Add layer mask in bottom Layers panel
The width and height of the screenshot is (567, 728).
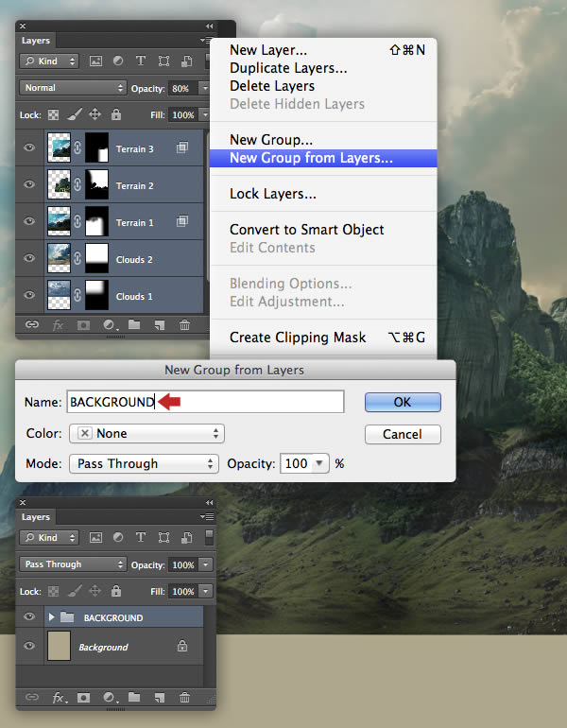point(83,698)
